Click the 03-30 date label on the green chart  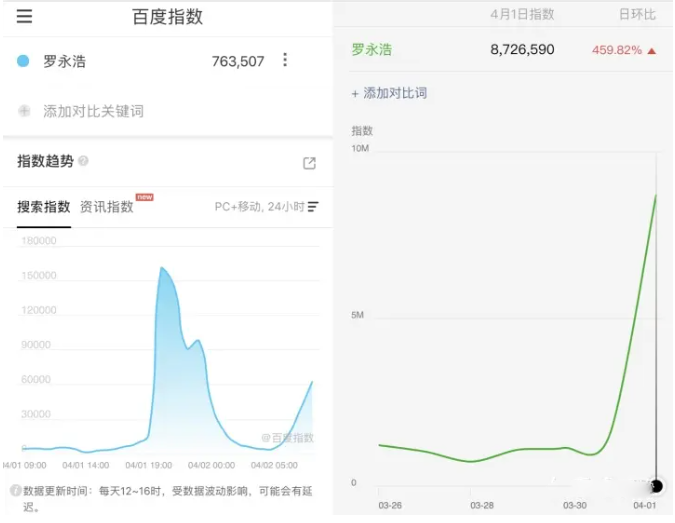point(575,505)
